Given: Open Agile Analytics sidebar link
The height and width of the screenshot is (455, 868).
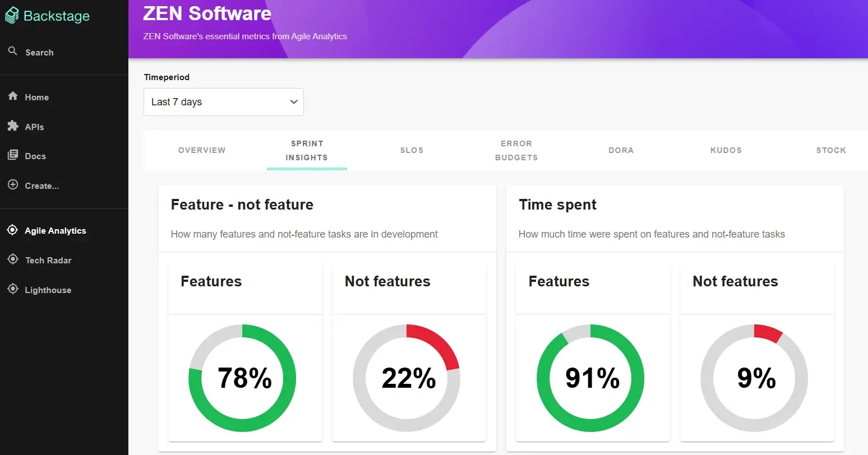Looking at the screenshot, I should pos(56,230).
